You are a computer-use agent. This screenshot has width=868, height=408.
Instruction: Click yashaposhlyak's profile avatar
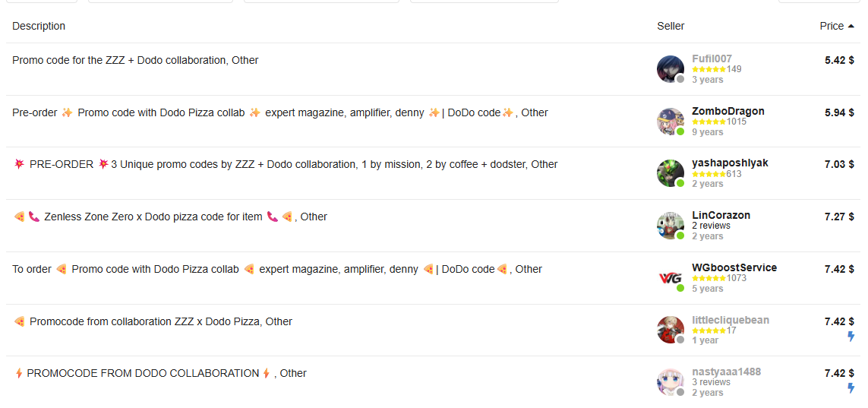(x=671, y=173)
